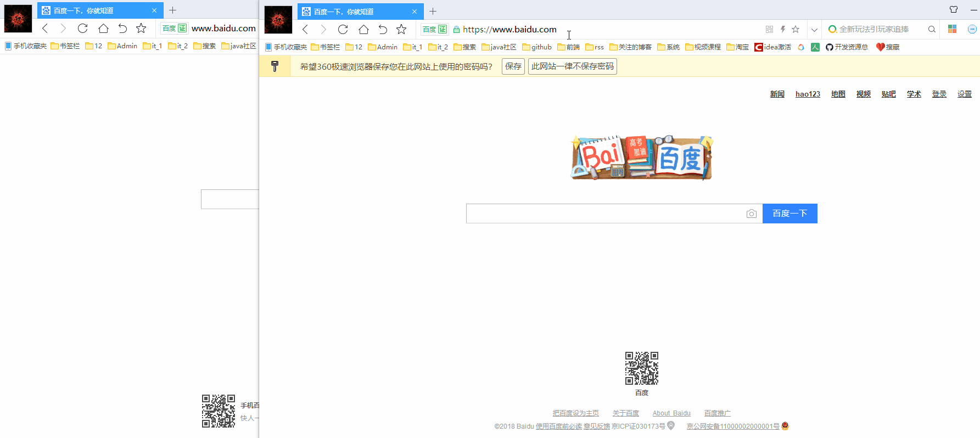Bookmark this page with address bar star
Viewport: 980px width, 438px height.
(x=796, y=29)
